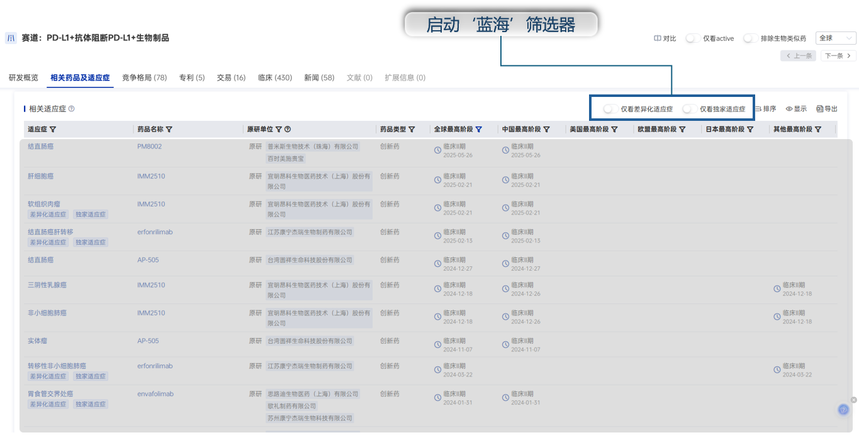Toggle the 仅看active switch
This screenshot has height=435, width=859.
coord(691,38)
